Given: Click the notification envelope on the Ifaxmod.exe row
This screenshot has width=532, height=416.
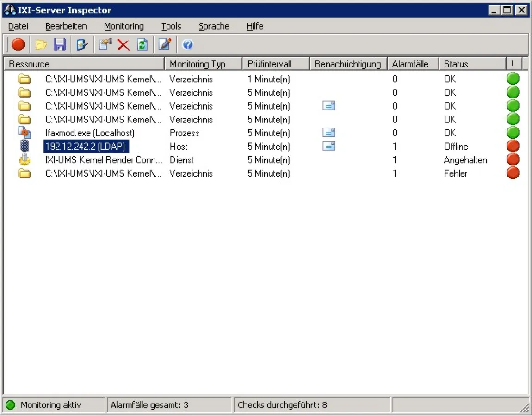Looking at the screenshot, I should coord(329,133).
